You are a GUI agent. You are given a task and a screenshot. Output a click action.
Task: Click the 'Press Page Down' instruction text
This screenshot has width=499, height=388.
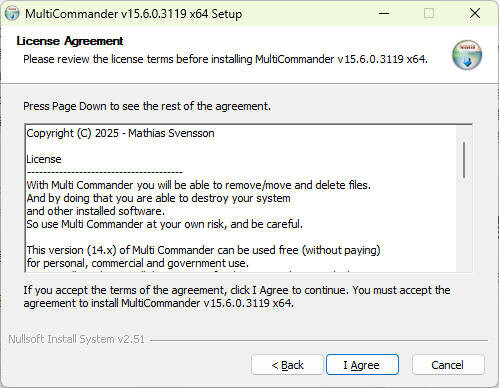coord(147,106)
